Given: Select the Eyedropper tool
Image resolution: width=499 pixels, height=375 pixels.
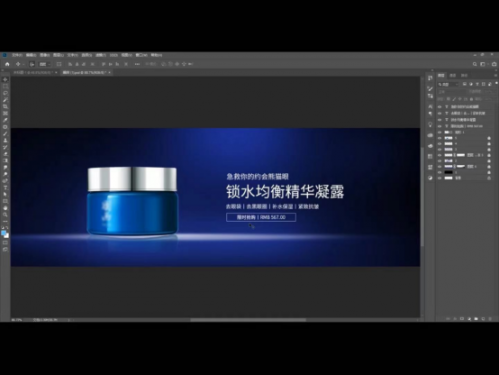Looking at the screenshot, I should [5, 120].
